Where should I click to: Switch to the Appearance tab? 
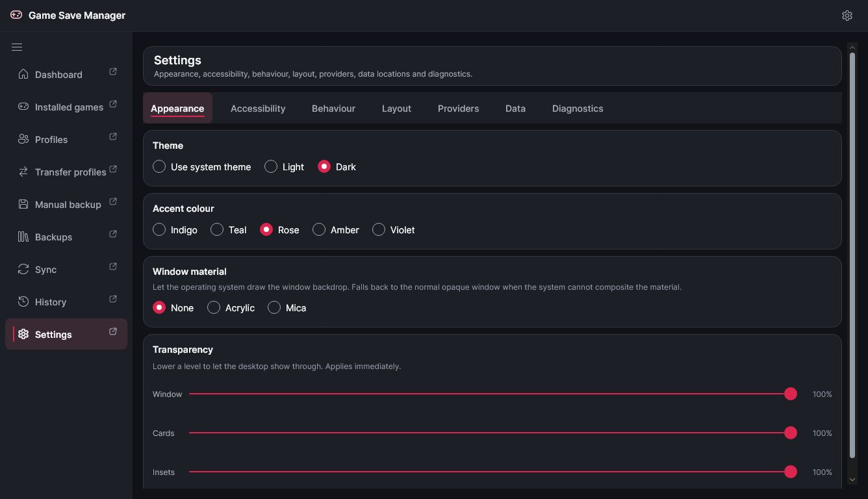point(177,108)
